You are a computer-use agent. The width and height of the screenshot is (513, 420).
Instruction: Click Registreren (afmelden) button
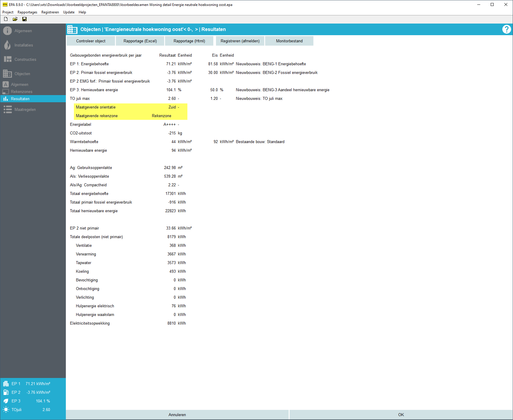click(240, 41)
